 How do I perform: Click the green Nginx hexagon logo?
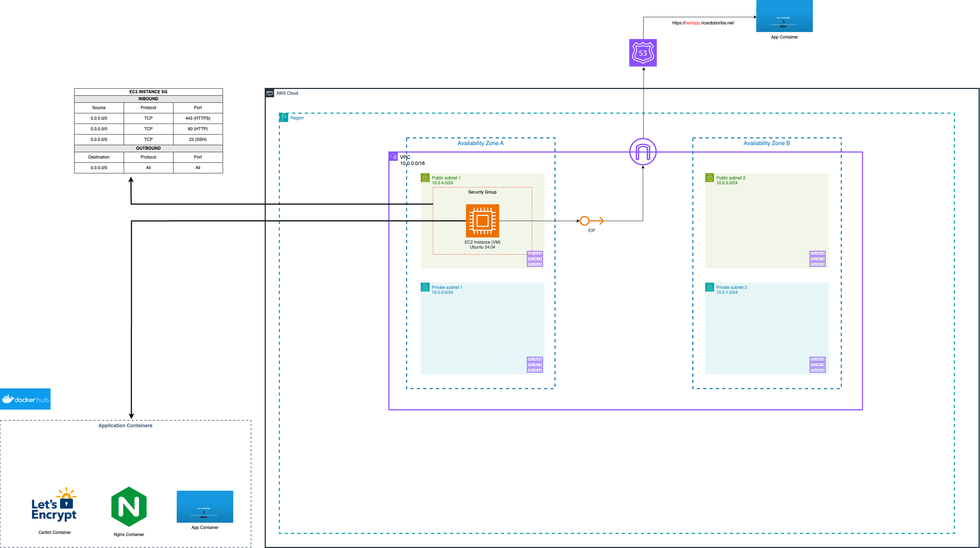129,507
